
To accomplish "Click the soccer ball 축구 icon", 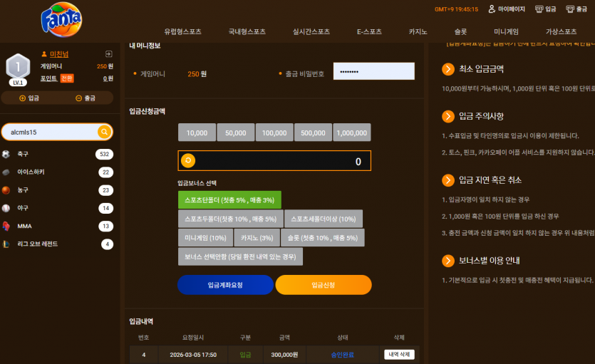I will [x=6, y=154].
